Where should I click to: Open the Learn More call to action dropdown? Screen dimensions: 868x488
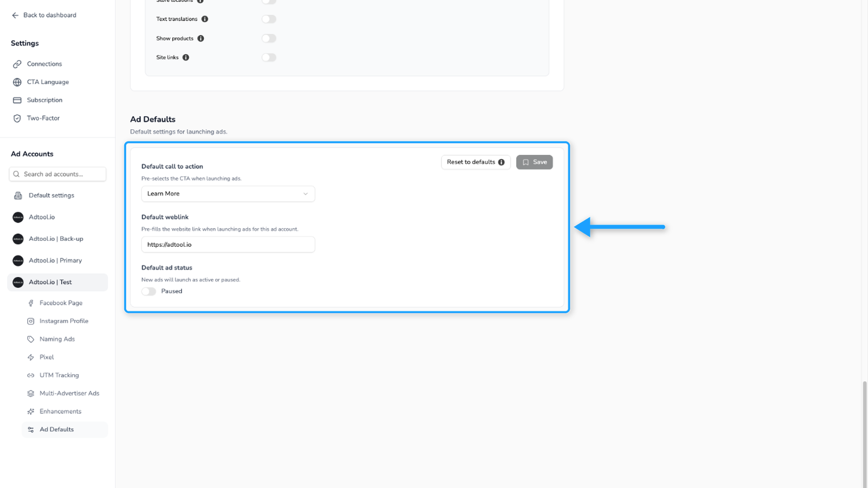pyautogui.click(x=228, y=194)
